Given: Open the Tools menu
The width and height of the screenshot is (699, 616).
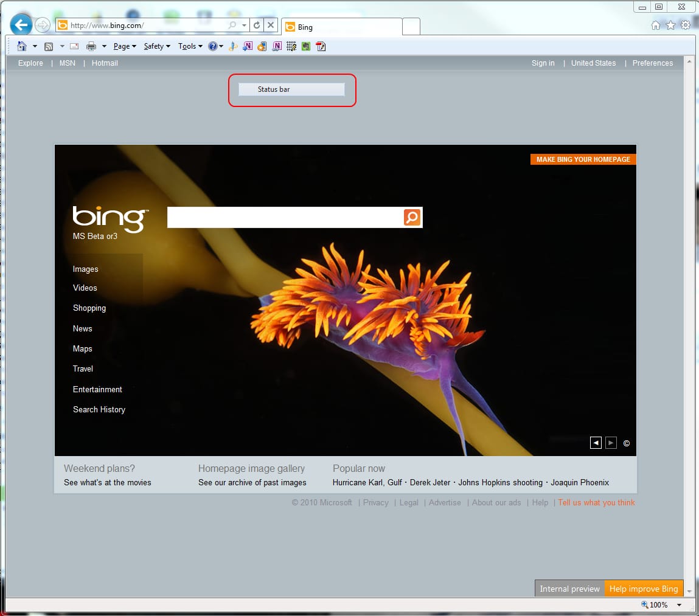Looking at the screenshot, I should click(190, 46).
